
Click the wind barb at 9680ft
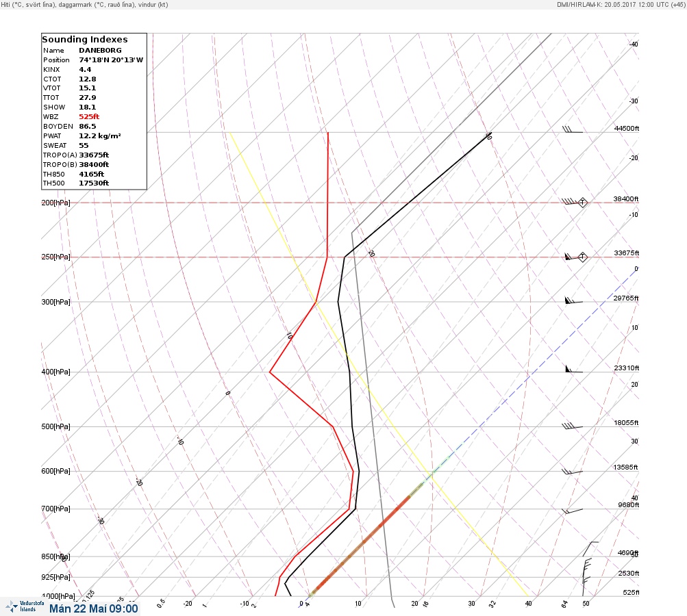coord(572,511)
